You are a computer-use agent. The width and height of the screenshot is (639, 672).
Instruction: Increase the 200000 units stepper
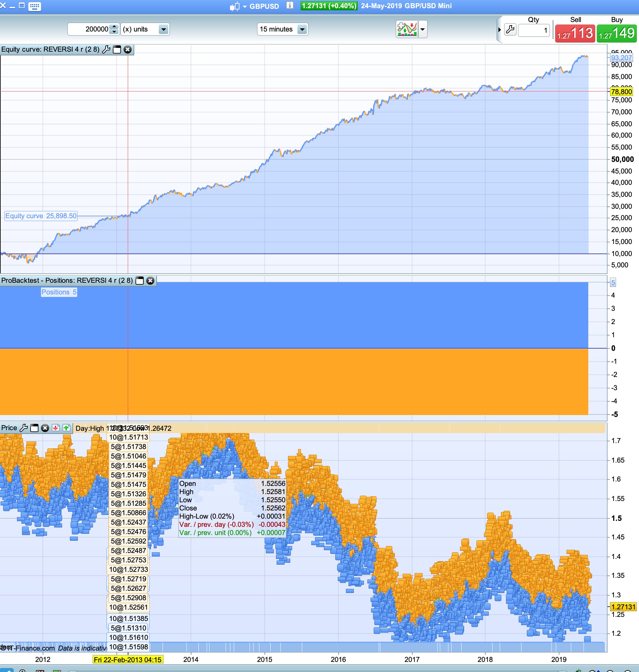(114, 27)
